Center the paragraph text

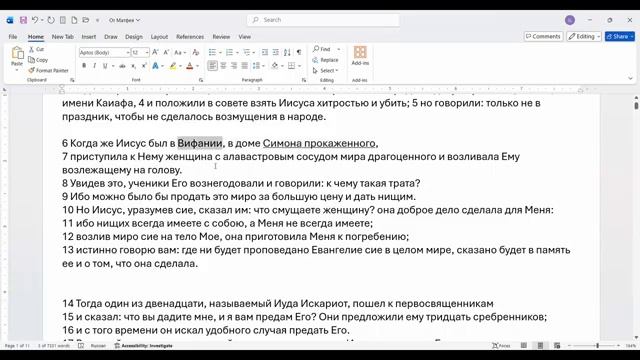click(x=223, y=66)
